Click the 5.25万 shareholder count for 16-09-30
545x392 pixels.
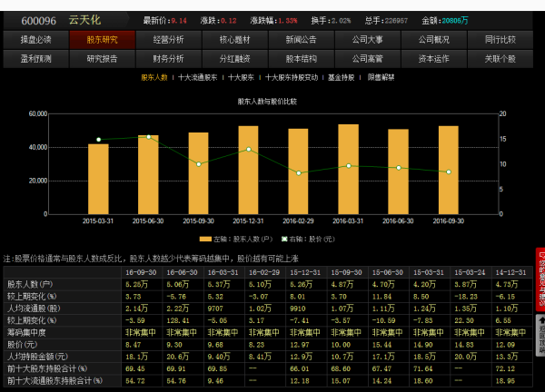136,284
